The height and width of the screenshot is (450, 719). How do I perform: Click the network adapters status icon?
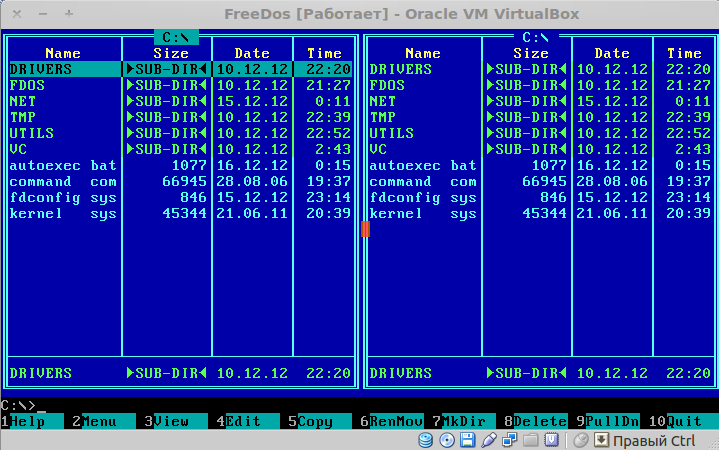(509, 440)
